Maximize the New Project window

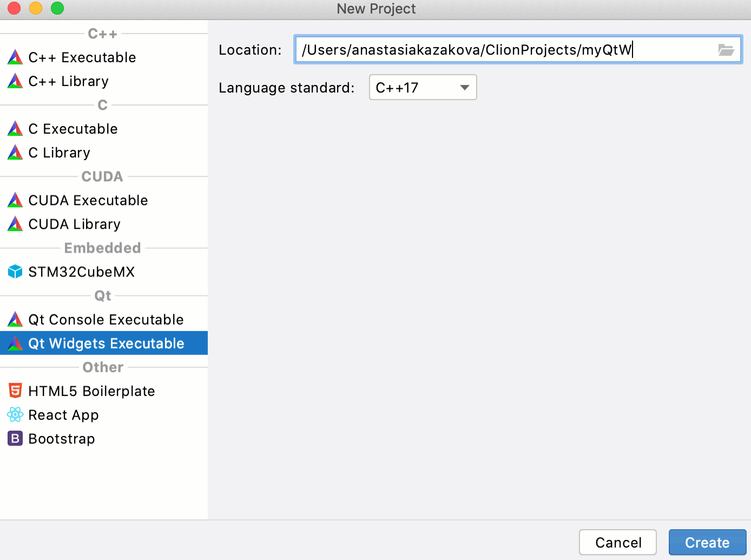(57, 8)
